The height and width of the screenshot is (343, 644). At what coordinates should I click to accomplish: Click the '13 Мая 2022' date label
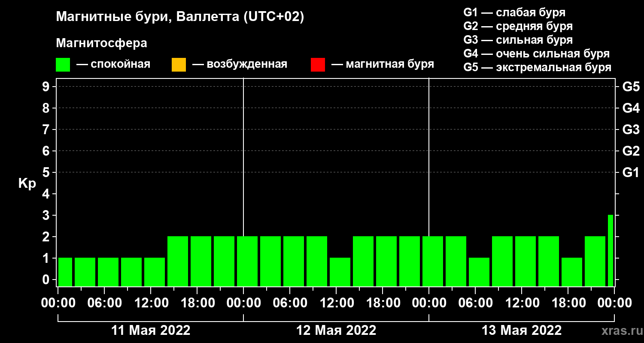[x=522, y=331]
